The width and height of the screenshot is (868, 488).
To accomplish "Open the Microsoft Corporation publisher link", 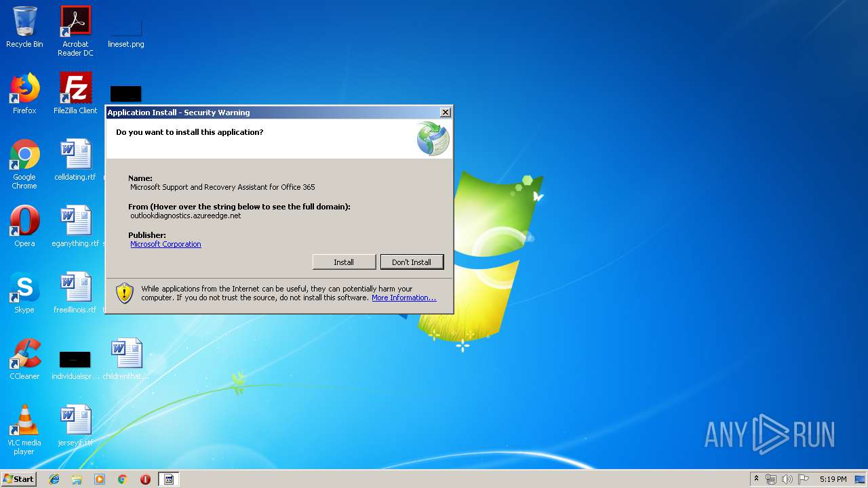I will click(x=165, y=244).
